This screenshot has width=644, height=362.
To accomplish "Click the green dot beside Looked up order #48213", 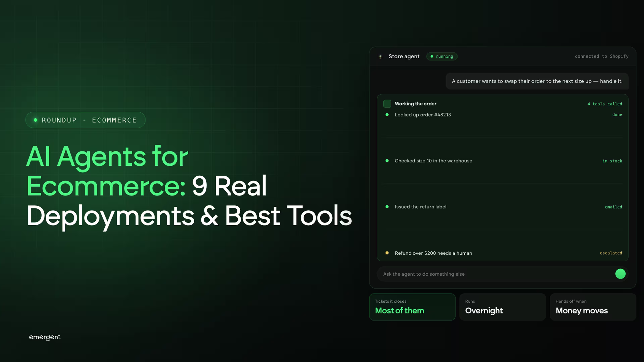I will click(387, 115).
